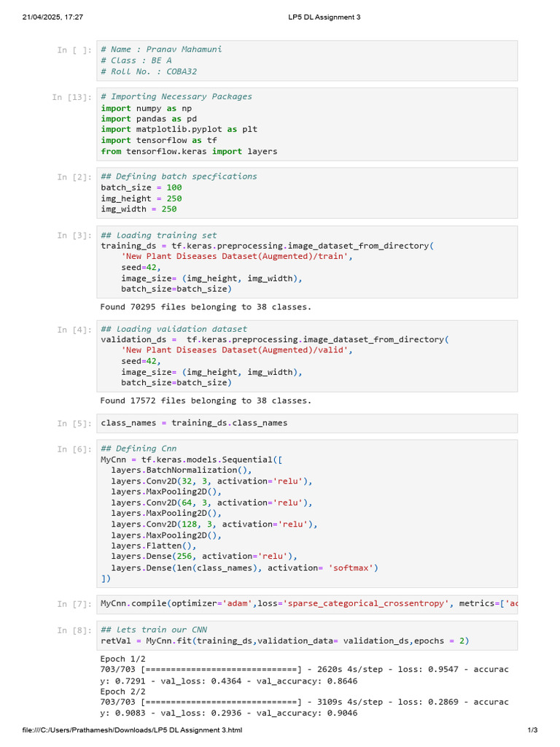
Task: Click page number '1/3' in footer
Action: click(532, 729)
